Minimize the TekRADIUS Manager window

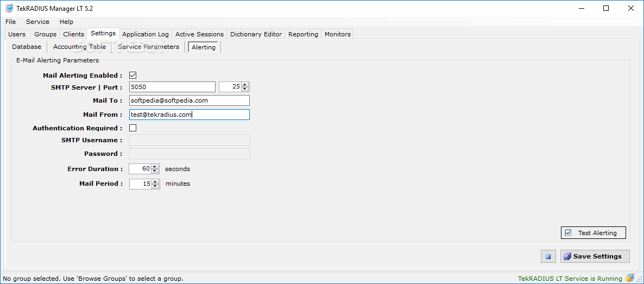(x=582, y=8)
